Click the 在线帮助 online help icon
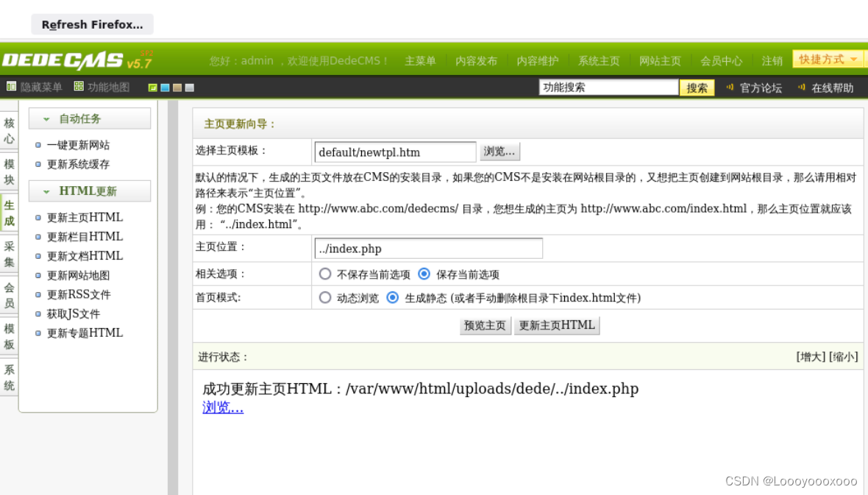Screen dimensions: 868x495 click(801, 88)
